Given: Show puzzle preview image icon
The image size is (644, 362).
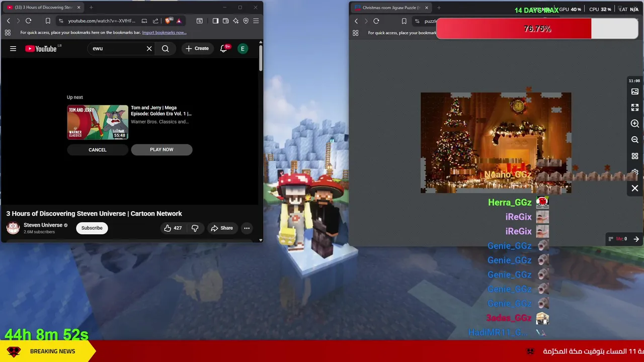Looking at the screenshot, I should pyautogui.click(x=635, y=92).
